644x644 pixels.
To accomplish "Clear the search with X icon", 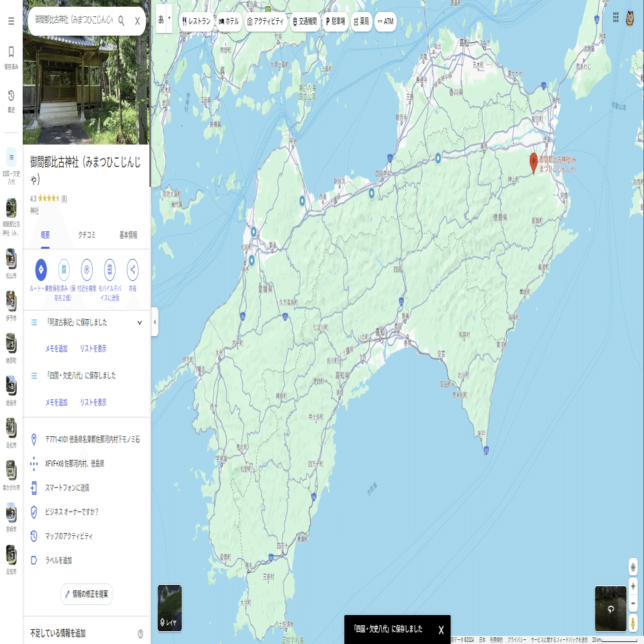I will [138, 21].
